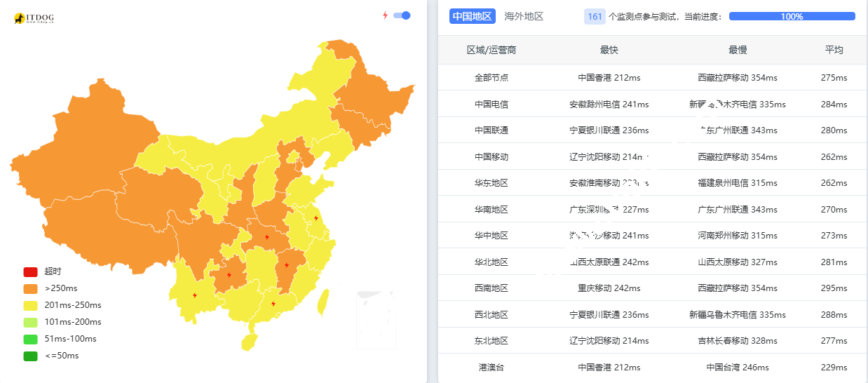Viewport: 868px width, 383px height.
Task: Click the lightning marker on Guizhou province
Action: [x=229, y=275]
